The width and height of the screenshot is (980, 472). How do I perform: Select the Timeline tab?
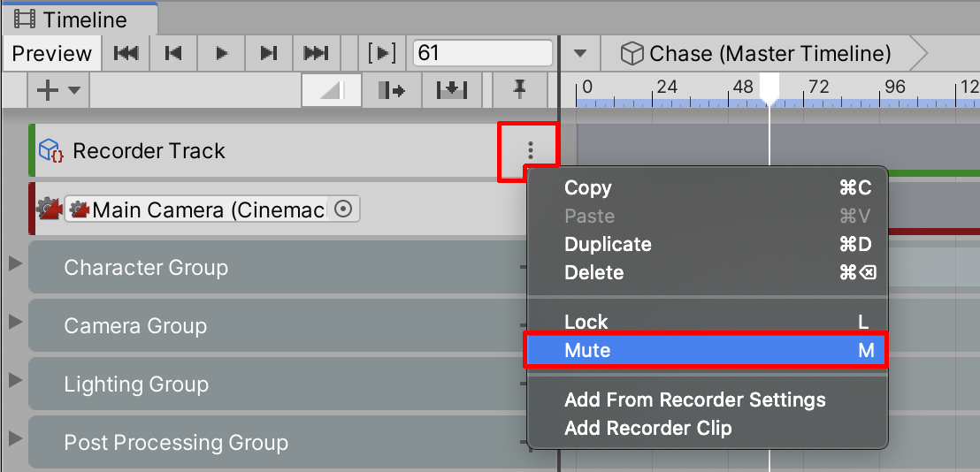click(79, 19)
